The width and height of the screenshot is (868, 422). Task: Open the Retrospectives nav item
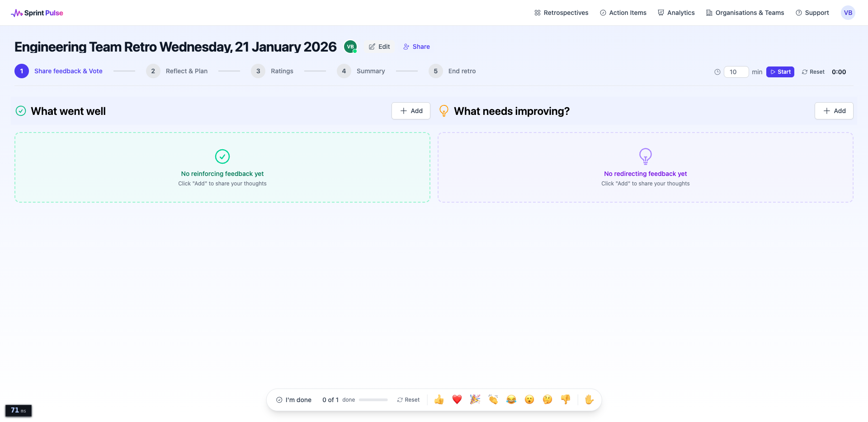561,13
